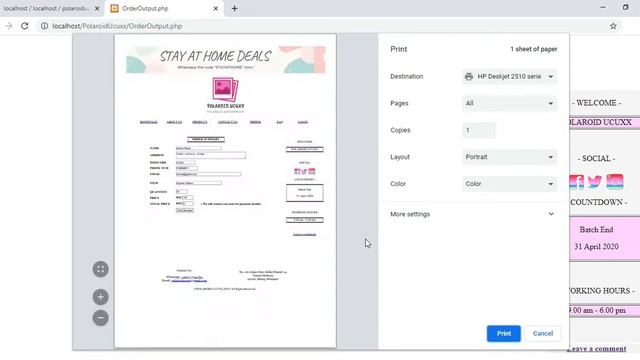Click the blue Print button

click(503, 333)
